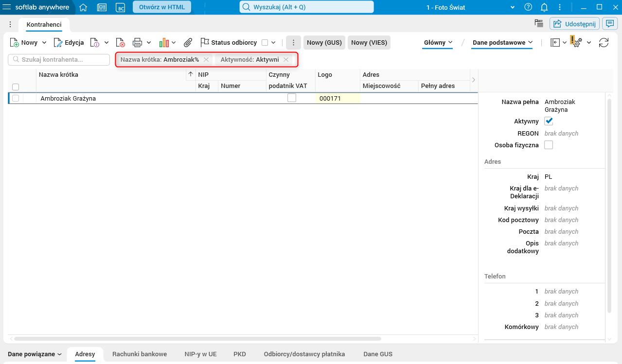Expand the gear settings dropdown arrow

point(589,43)
